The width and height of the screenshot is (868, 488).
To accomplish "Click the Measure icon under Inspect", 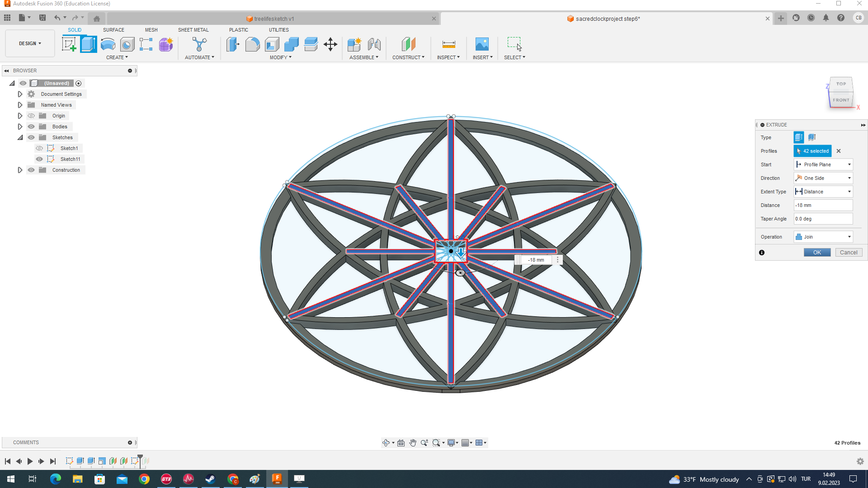I will (448, 44).
